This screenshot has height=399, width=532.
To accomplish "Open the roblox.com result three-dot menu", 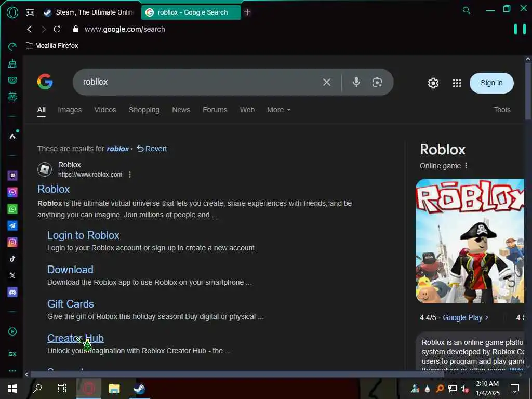I will point(129,175).
